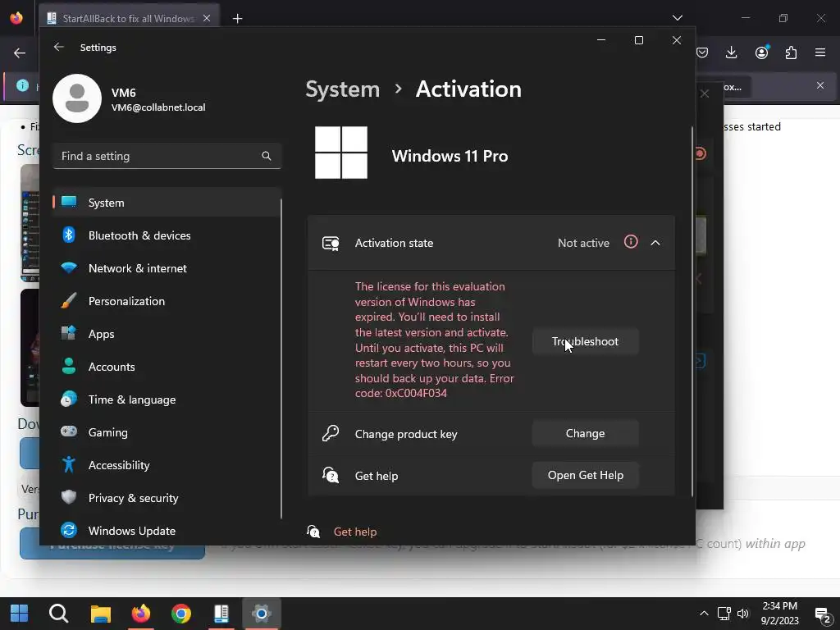The width and height of the screenshot is (840, 630).
Task: Open the Windows Start menu
Action: (20, 613)
